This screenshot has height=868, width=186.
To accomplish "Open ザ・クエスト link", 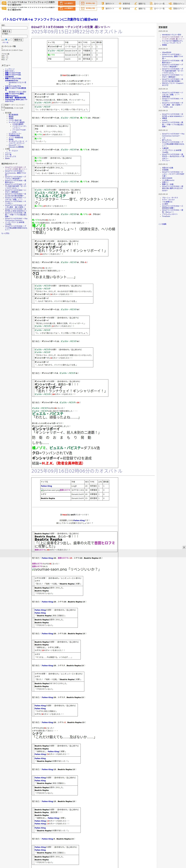I will 13,151.
